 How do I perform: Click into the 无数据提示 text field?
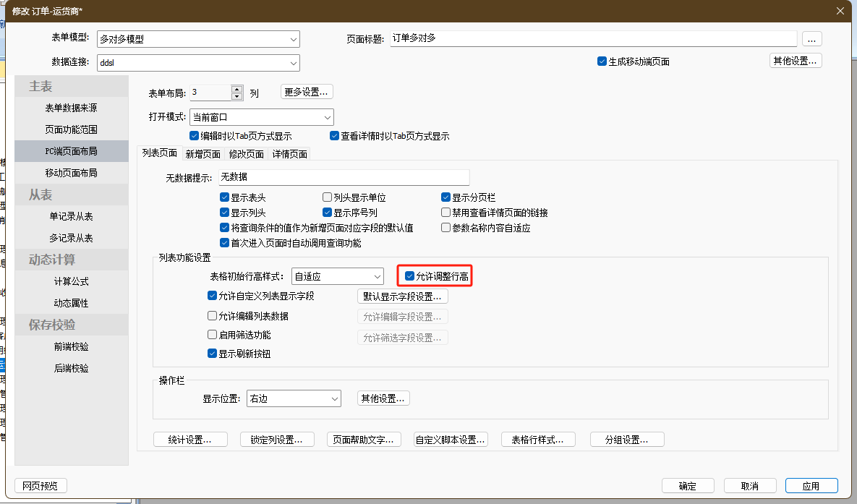[x=344, y=177]
